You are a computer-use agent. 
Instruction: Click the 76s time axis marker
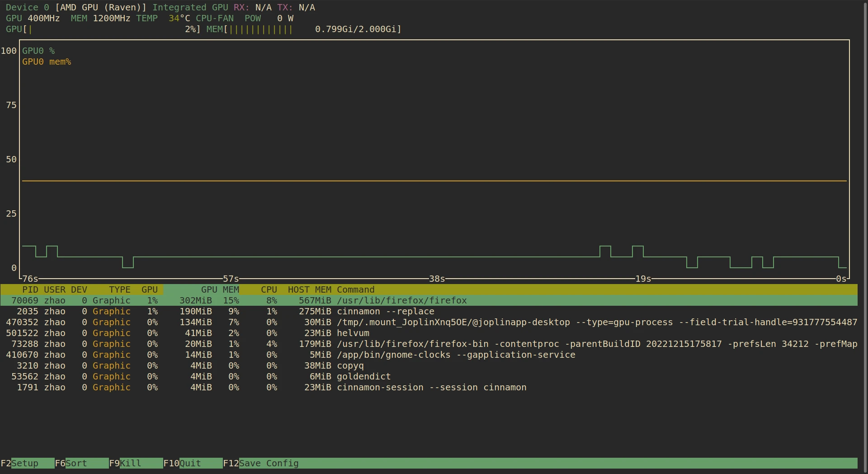[x=30, y=279]
